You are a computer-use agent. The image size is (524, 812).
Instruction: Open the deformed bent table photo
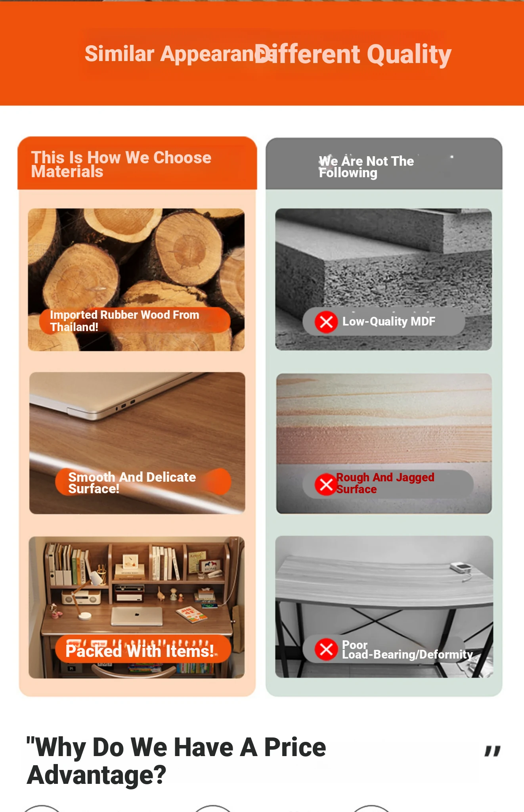pos(384,607)
